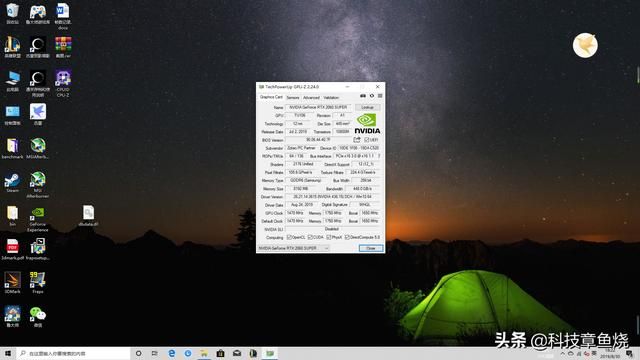
Task: Click the Lookup button
Action: [x=367, y=107]
